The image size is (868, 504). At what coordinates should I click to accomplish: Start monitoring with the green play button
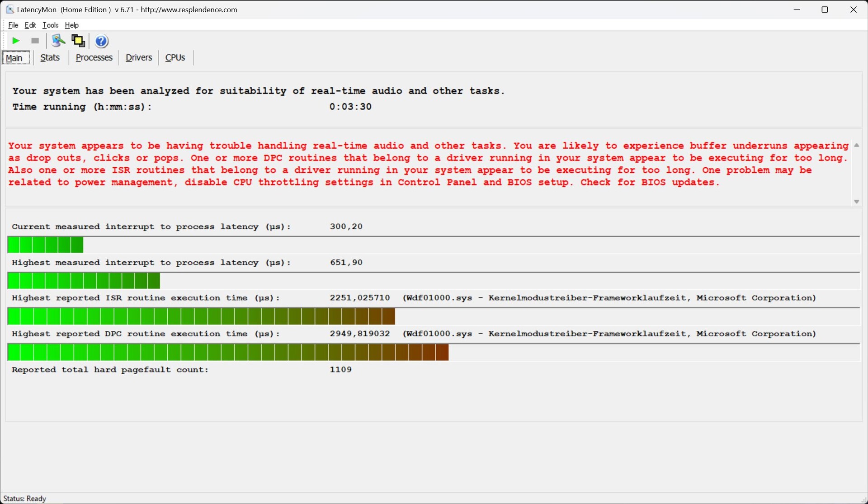point(16,41)
